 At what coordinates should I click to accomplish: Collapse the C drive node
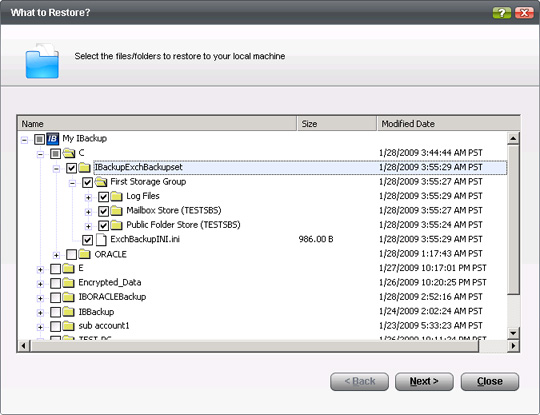[40, 154]
